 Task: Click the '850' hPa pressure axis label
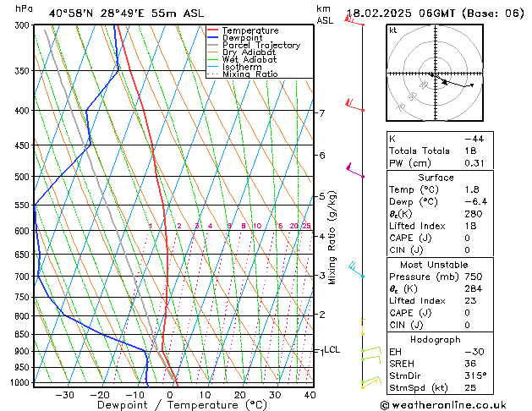point(22,334)
